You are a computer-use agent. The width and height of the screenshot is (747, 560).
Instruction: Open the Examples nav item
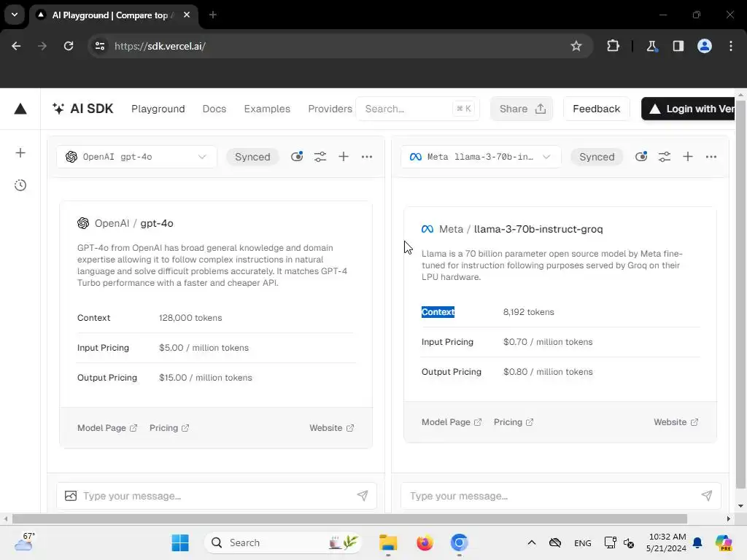tap(267, 109)
